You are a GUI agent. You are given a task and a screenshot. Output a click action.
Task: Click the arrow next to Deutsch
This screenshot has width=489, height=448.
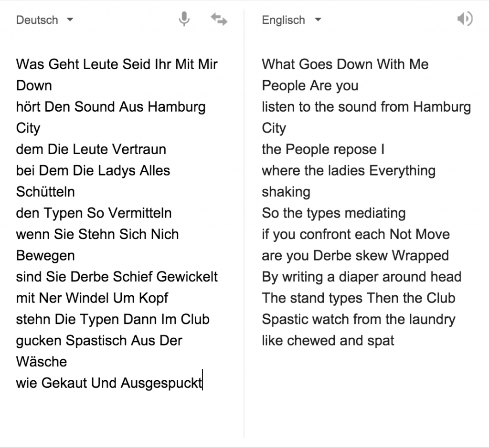(x=70, y=20)
